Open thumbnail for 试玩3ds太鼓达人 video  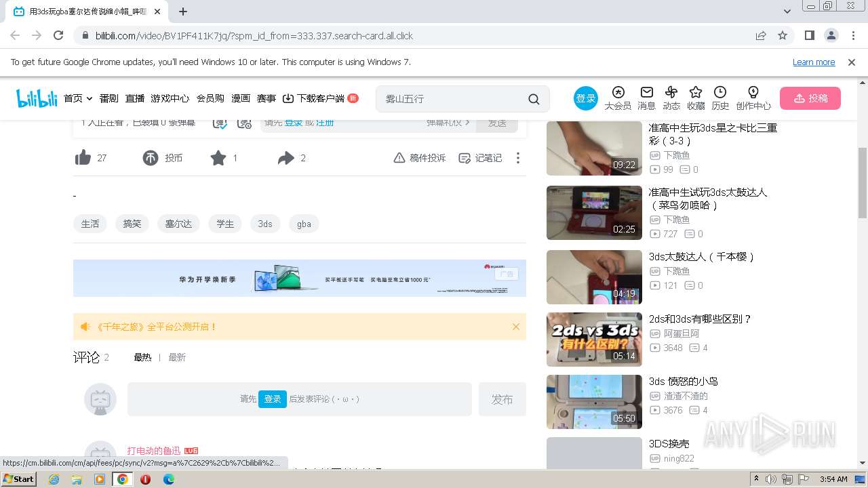(594, 213)
